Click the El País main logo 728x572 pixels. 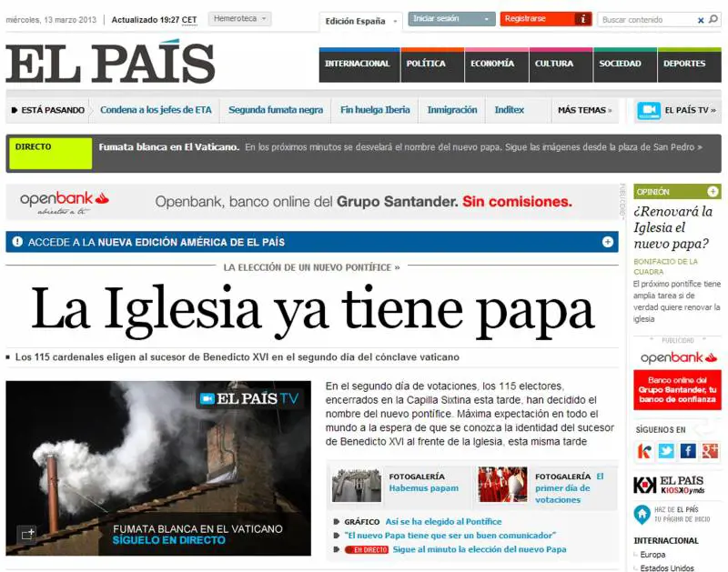click(110, 63)
